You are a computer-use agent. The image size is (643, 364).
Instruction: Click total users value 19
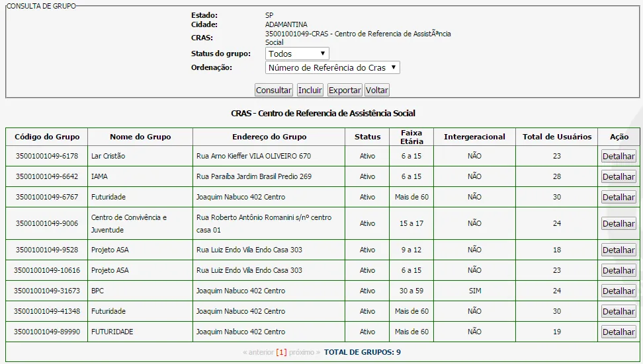tap(556, 332)
